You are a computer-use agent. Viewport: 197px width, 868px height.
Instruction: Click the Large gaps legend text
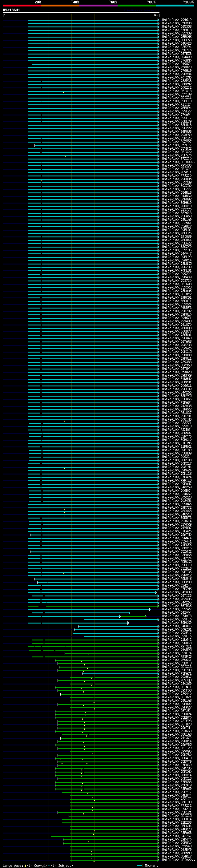pos(38,865)
